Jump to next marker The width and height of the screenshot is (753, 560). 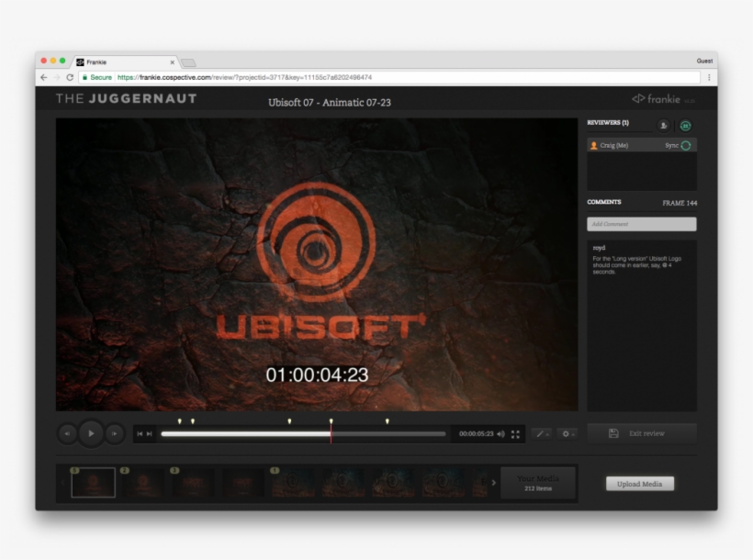[150, 434]
